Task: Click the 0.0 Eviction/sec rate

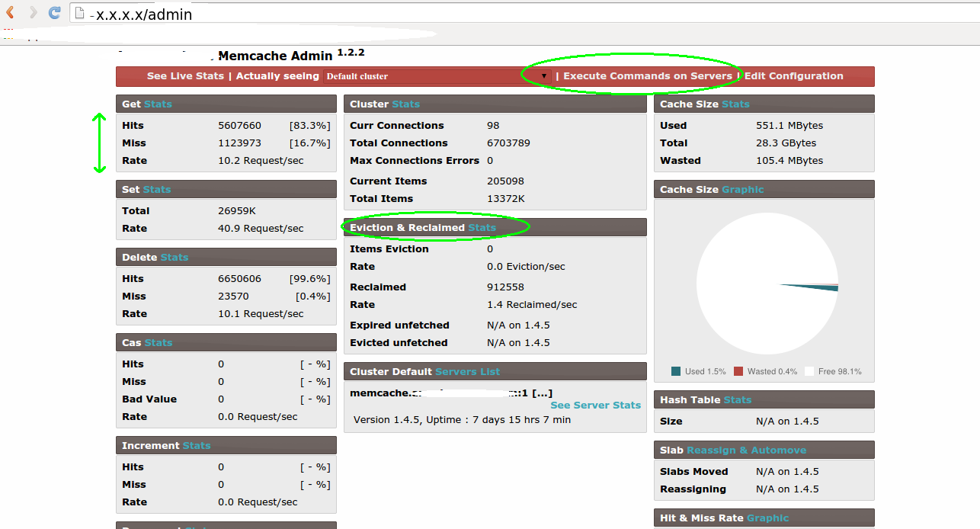Action: [527, 267]
